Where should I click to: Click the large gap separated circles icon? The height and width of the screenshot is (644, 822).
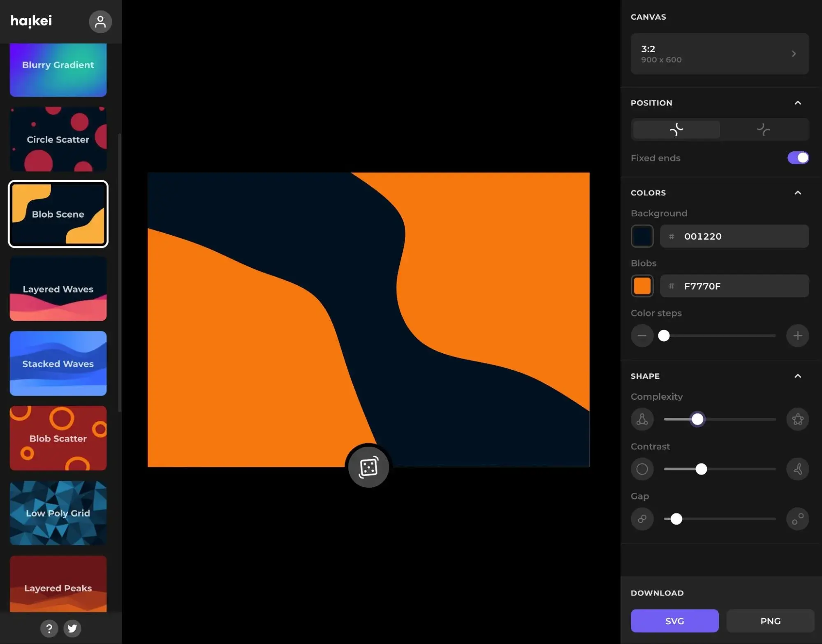pos(797,519)
